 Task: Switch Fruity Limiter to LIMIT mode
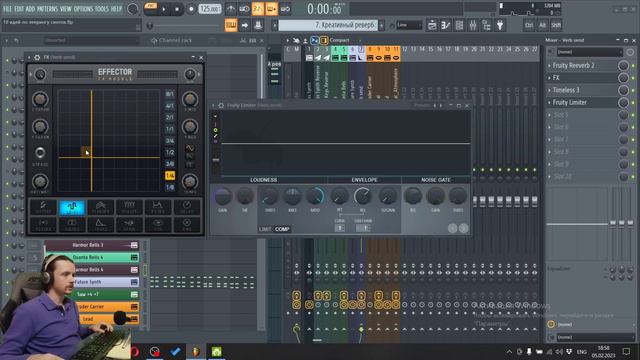[x=264, y=229]
